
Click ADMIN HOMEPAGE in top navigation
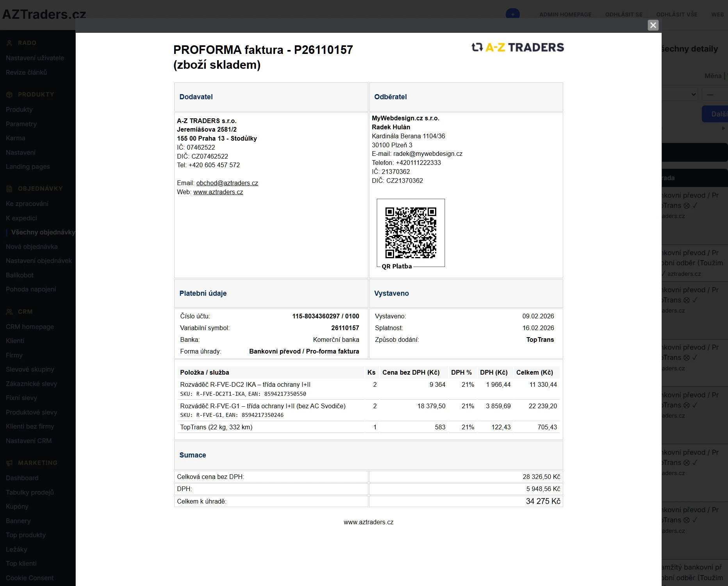click(565, 14)
